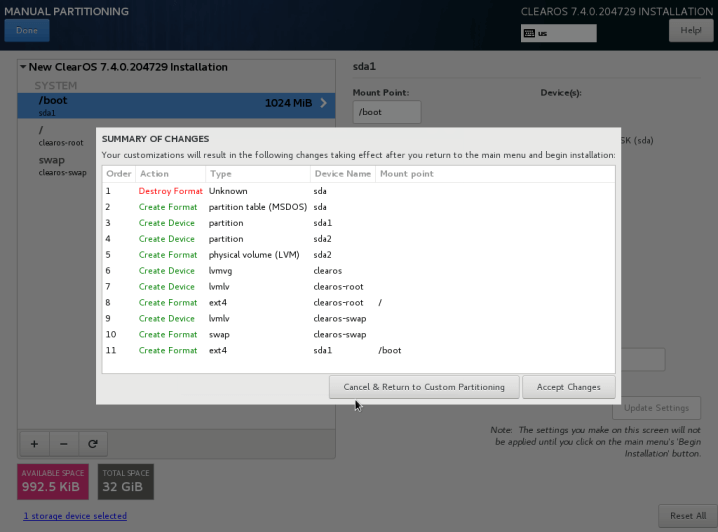This screenshot has height=532, width=718.
Task: Click the SYSTEM section label
Action: pyautogui.click(x=55, y=86)
